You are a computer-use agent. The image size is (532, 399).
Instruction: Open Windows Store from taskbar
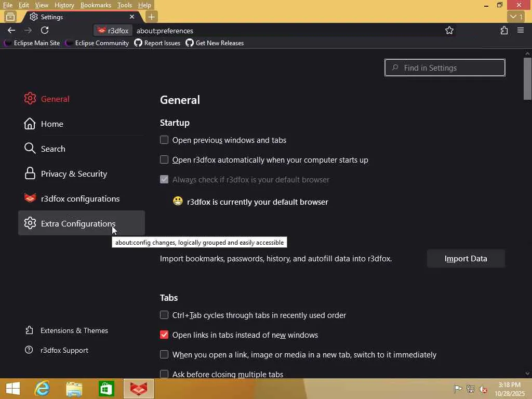pos(106,389)
